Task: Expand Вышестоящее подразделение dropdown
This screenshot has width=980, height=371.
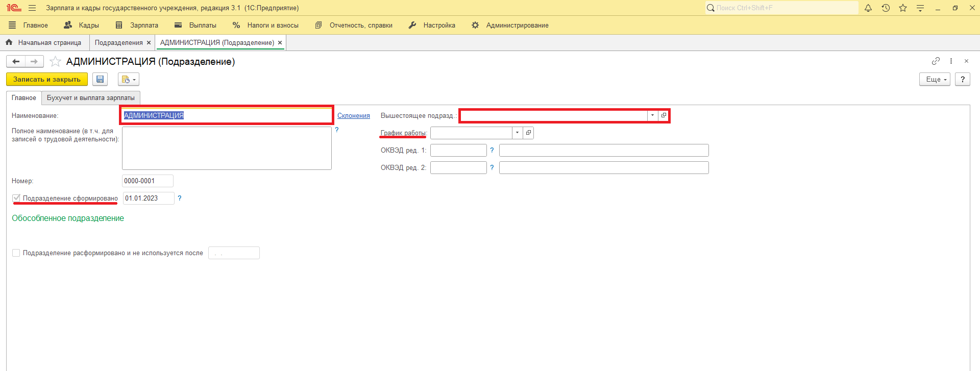Action: 653,115
